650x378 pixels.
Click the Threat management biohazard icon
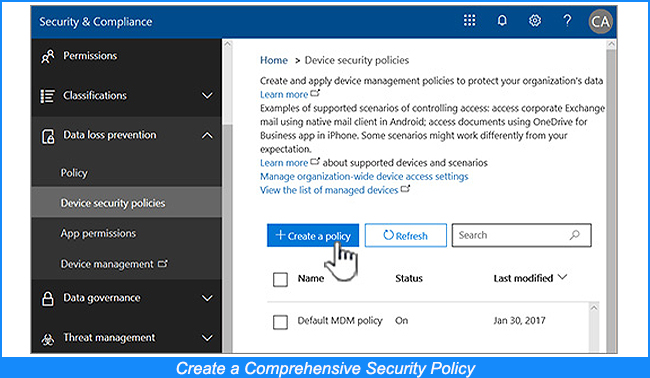coord(48,339)
